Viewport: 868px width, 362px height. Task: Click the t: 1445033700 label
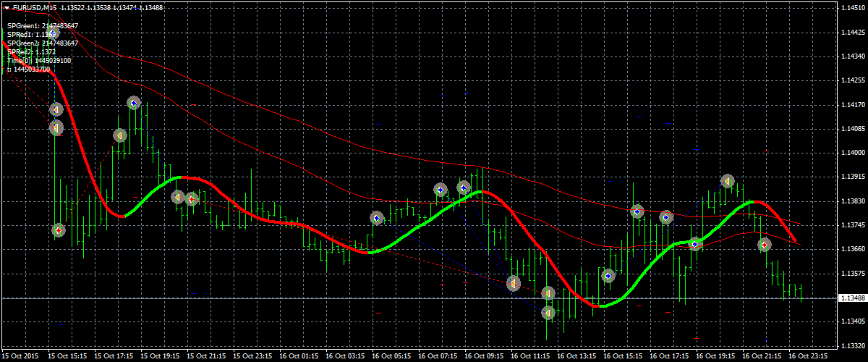pos(28,70)
